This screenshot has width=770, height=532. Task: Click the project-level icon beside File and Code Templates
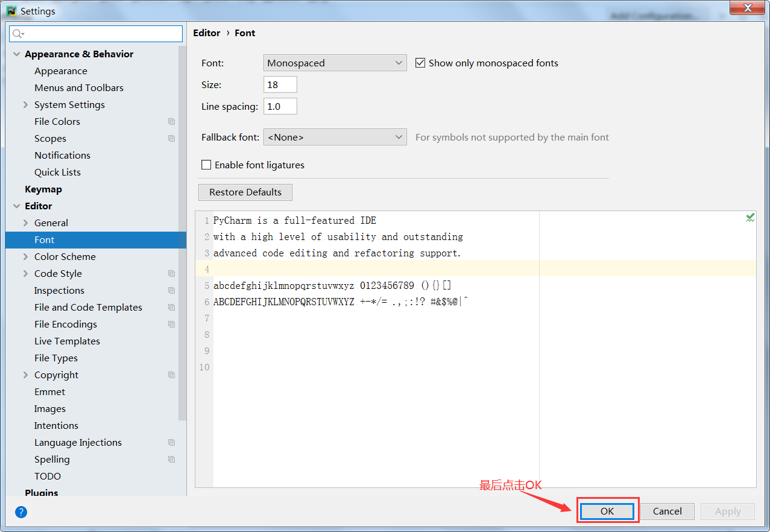click(172, 307)
